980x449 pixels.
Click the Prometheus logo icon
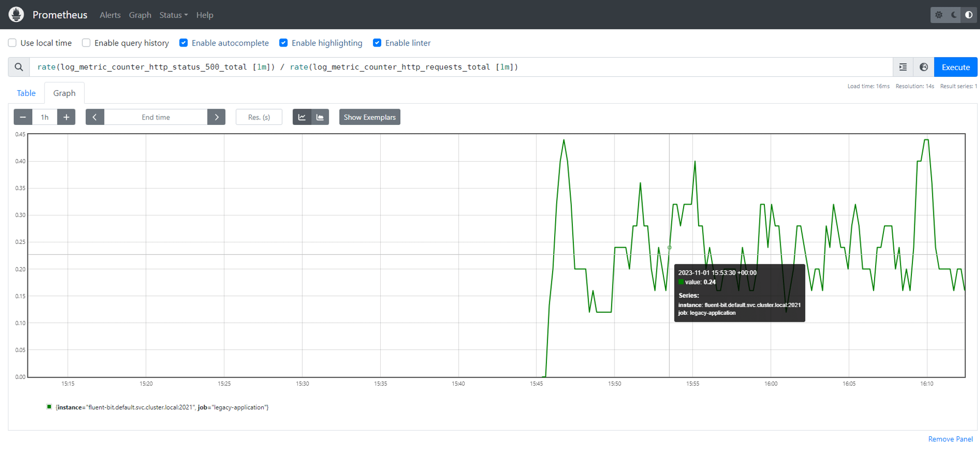click(16, 14)
